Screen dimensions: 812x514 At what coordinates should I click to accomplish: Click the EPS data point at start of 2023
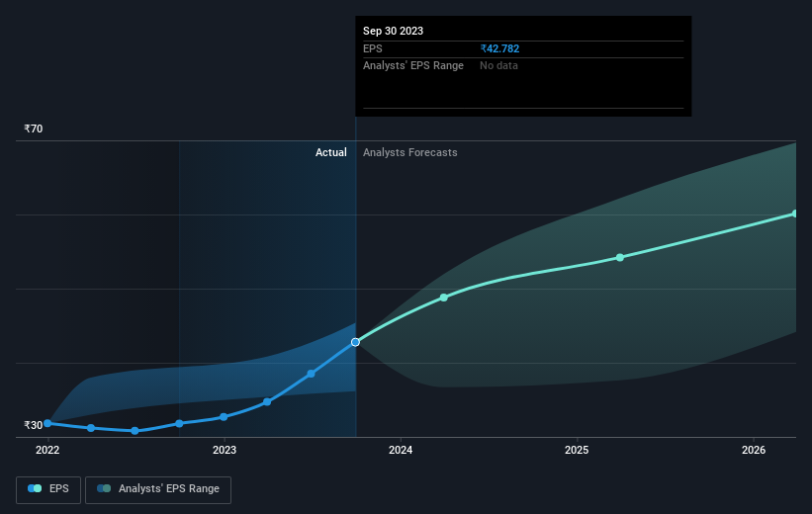224,417
